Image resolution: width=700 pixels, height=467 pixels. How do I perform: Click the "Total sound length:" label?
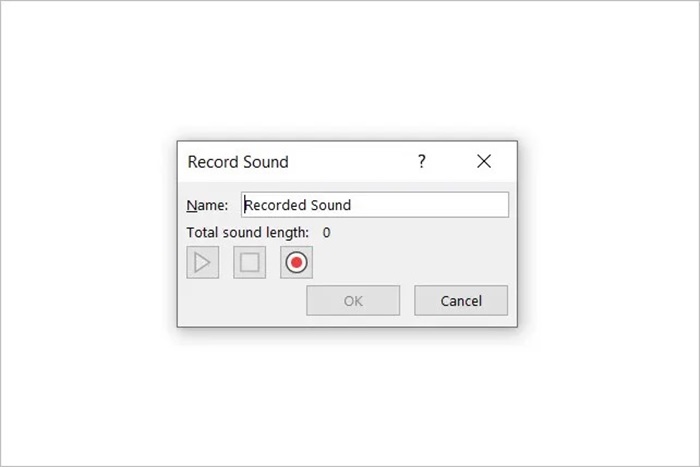247,233
